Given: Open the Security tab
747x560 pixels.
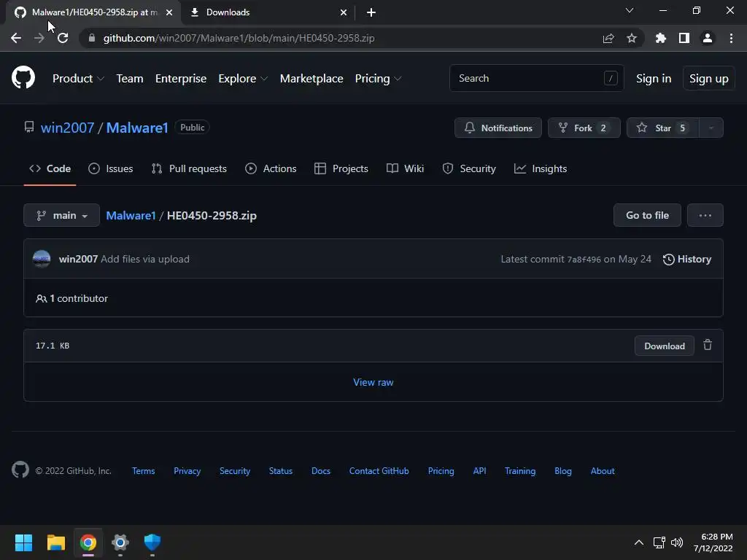Looking at the screenshot, I should point(469,168).
